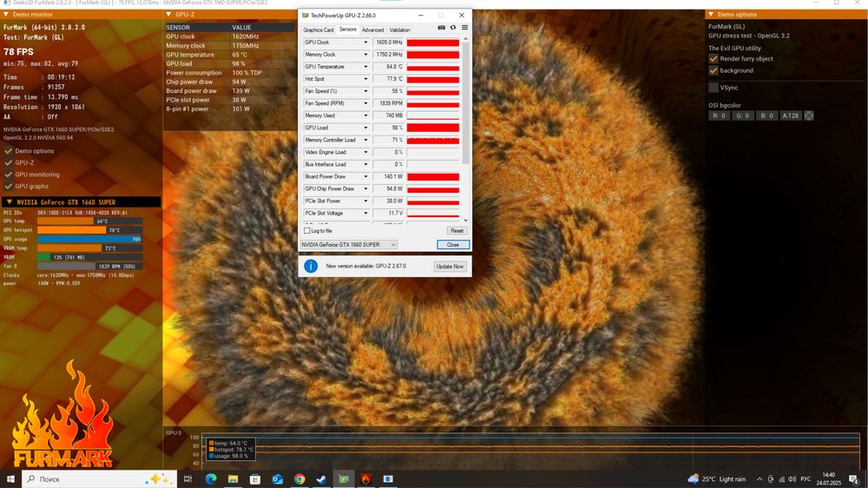Open Outlook from the taskbar
This screenshot has height=488, width=868.
tap(278, 478)
